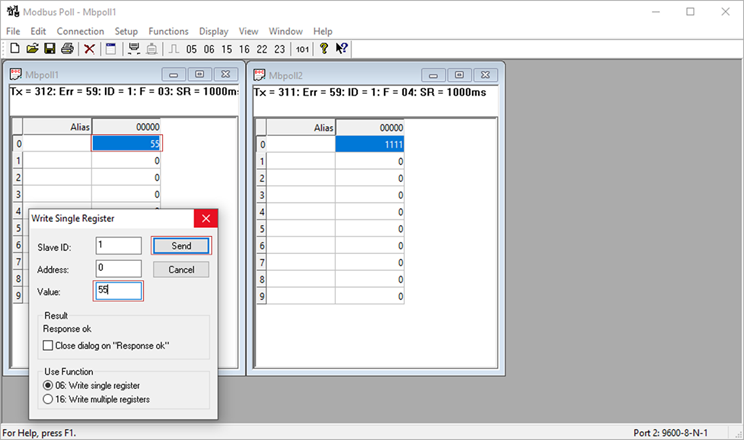Click function 22 toolbar button
The image size is (744, 440).
pyautogui.click(x=262, y=49)
